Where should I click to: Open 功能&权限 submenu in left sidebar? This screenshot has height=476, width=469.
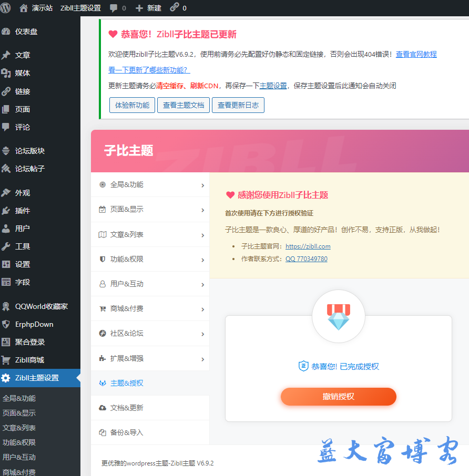[19, 442]
